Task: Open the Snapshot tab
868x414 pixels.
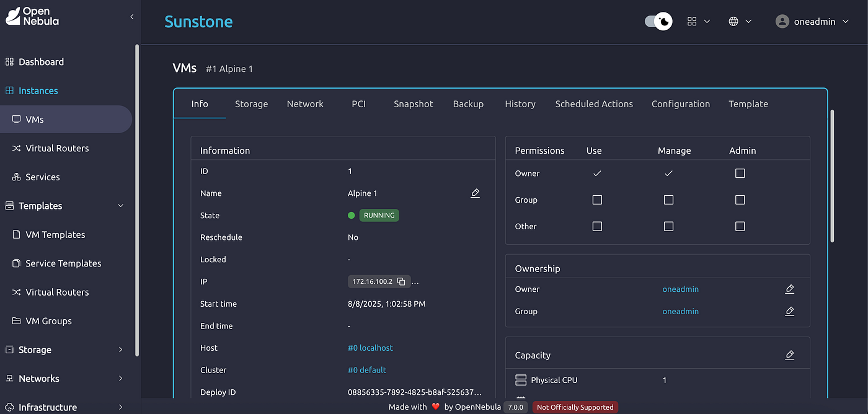Action: click(x=414, y=104)
